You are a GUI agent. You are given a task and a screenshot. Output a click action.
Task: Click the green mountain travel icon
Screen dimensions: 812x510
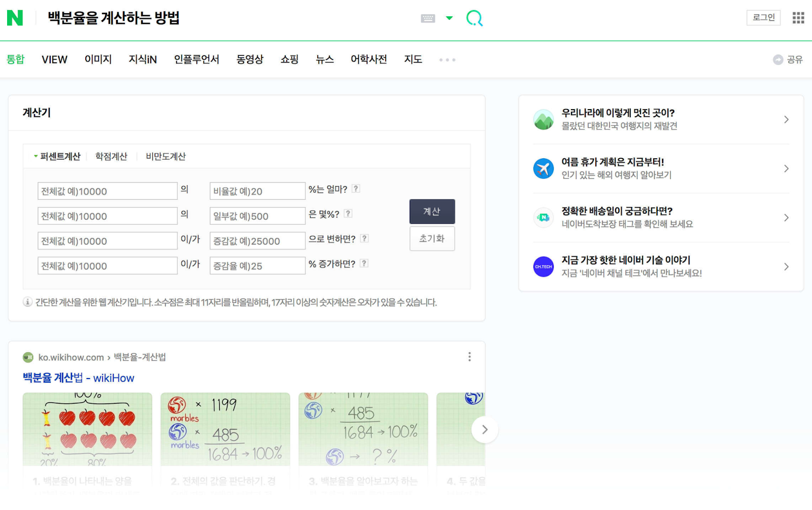544,120
